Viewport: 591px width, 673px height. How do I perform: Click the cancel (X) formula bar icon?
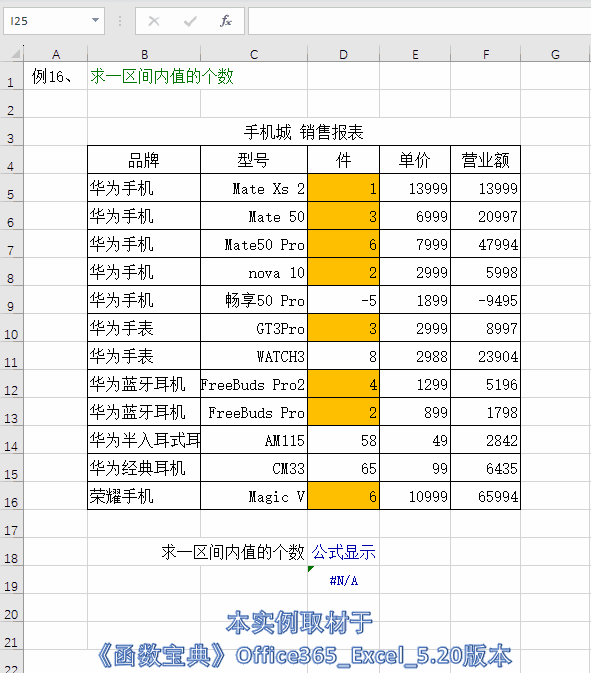point(154,21)
